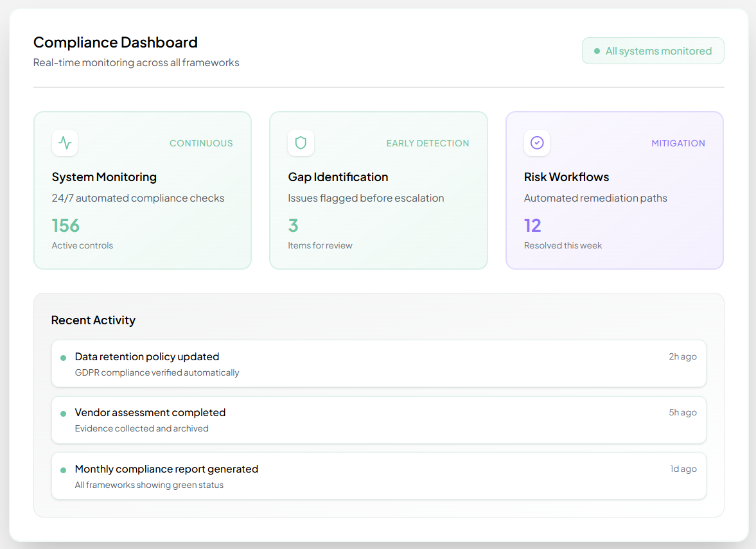Select the Risk Workflows card heading
Screen dimensions: 756x549
coord(567,177)
